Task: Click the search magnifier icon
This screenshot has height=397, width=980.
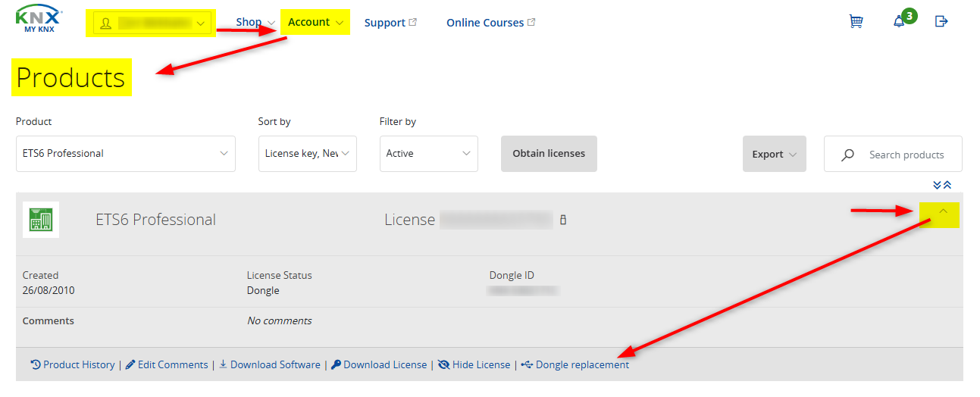Action: coord(848,155)
